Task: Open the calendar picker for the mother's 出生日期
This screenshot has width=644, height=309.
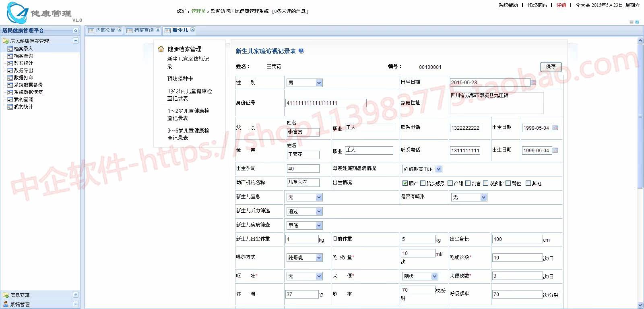Action: [x=555, y=150]
